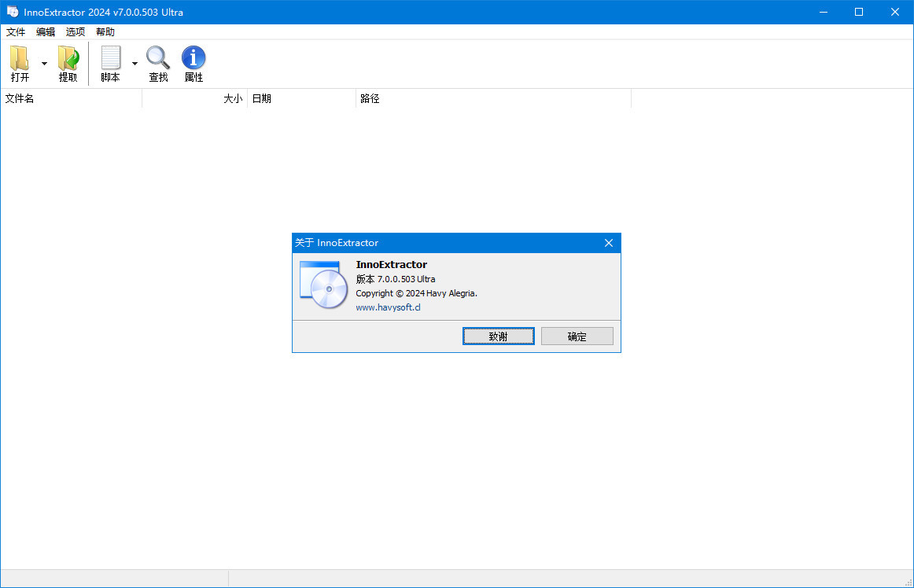Sort by the 大小 column header
Screen dimensions: 914x588
click(x=194, y=99)
